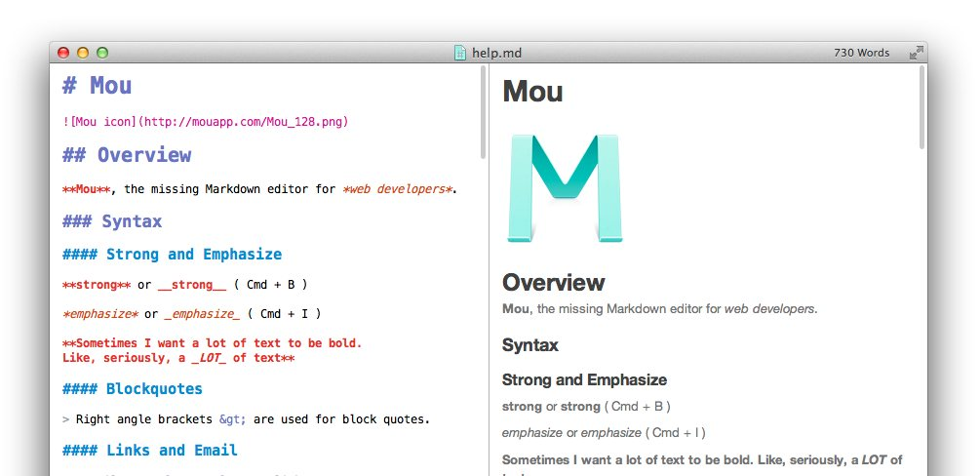The width and height of the screenshot is (980, 476).
Task: Click '#### Strong and Emphasize' in editor
Action: point(172,254)
